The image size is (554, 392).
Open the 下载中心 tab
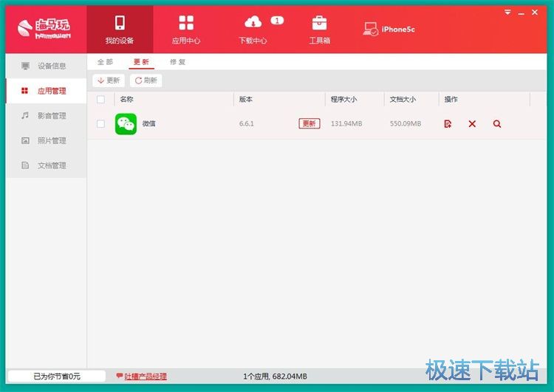[253, 30]
